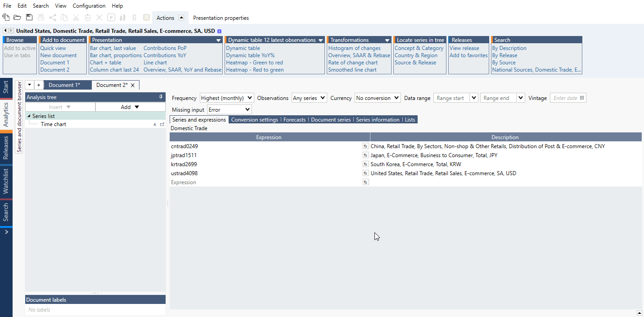
Task: Open the Watchlist side tab
Action: point(6,181)
